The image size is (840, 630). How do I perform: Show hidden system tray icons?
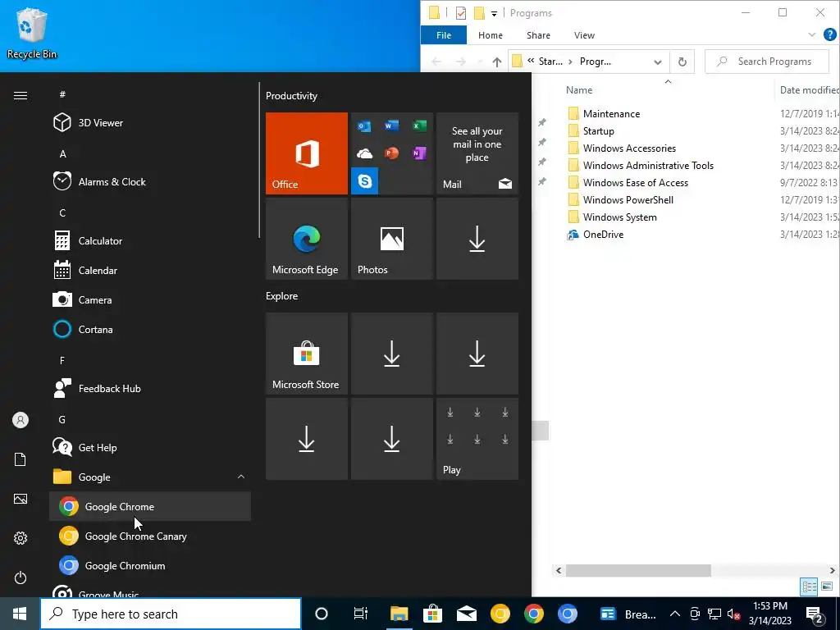click(x=675, y=614)
